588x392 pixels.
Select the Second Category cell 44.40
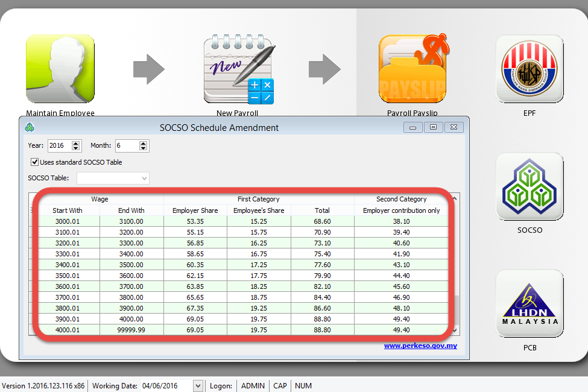[401, 276]
